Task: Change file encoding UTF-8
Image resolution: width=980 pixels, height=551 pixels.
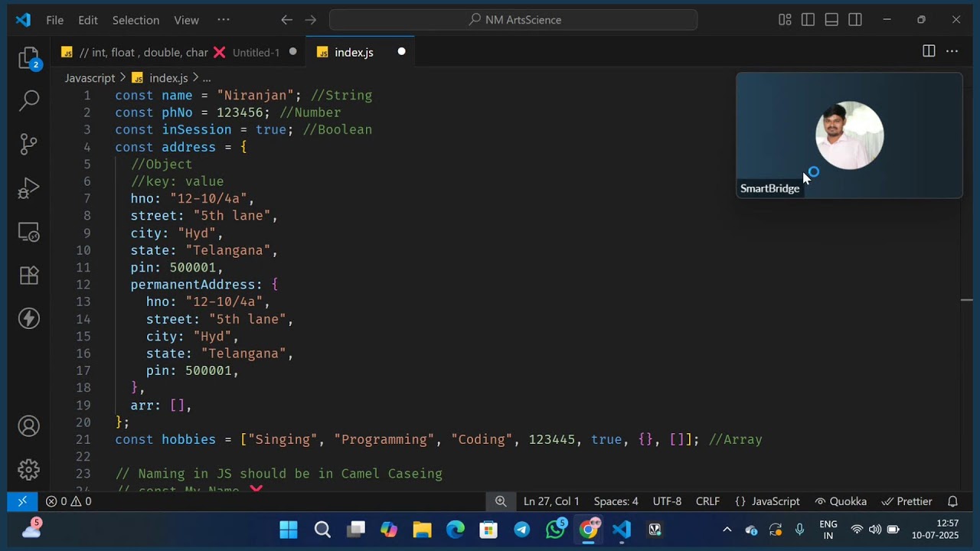Action: (x=667, y=501)
